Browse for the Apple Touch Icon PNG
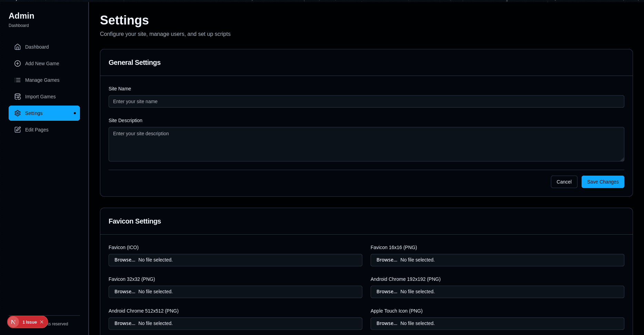This screenshot has height=335, width=644. [386, 323]
